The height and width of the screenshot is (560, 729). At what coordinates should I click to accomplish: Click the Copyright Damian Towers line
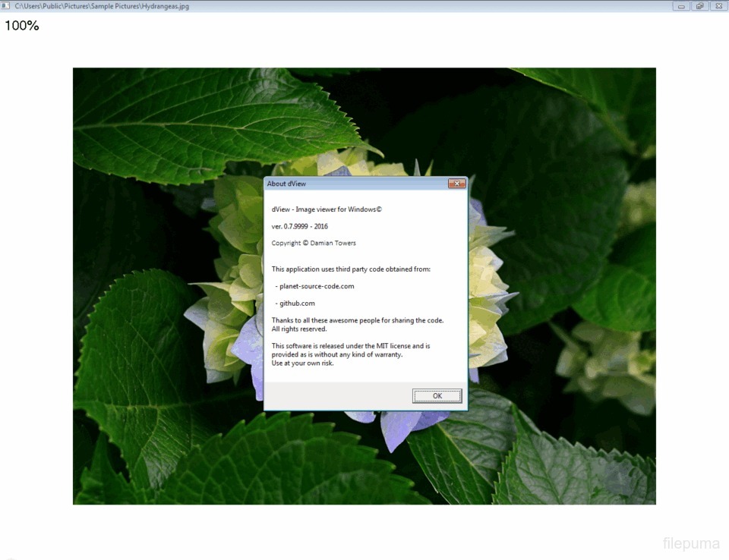pos(314,243)
